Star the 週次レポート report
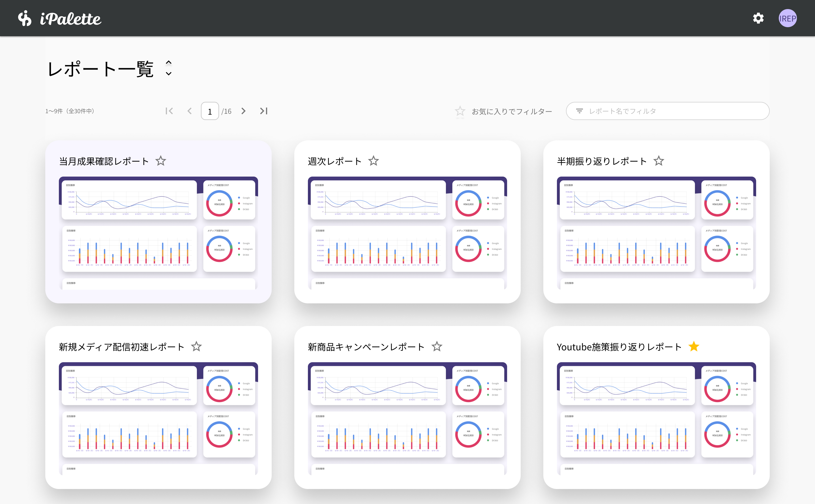The width and height of the screenshot is (815, 504). pos(373,161)
